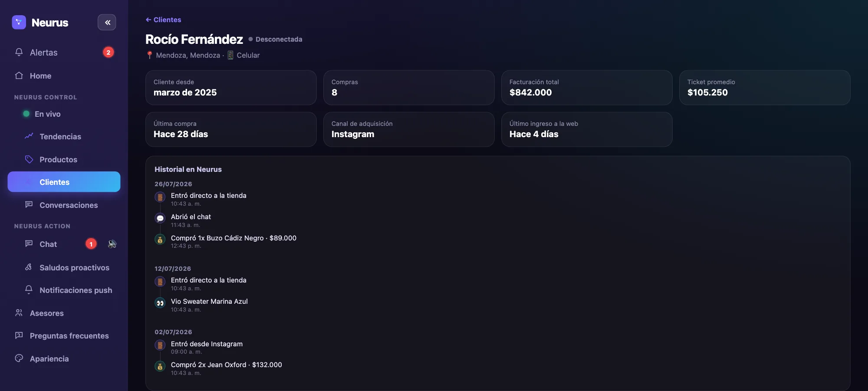This screenshot has height=391, width=868.
Task: Click the Notificaciones push bell icon
Action: (29, 289)
